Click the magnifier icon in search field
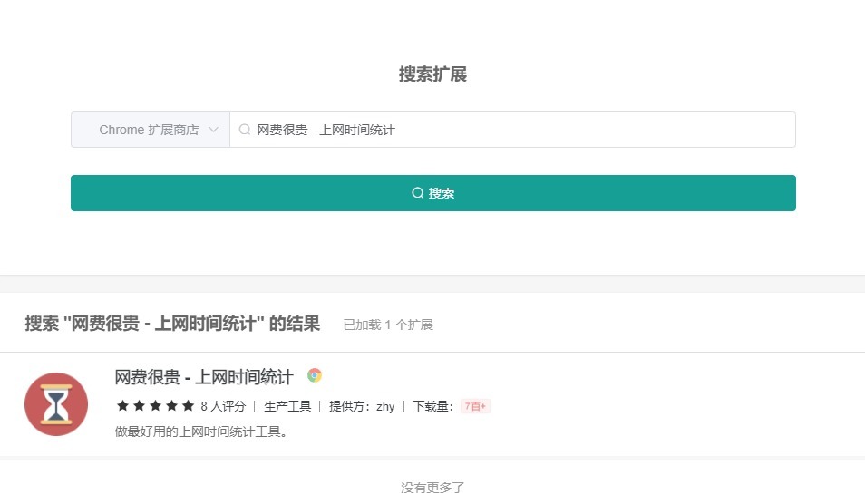The height and width of the screenshot is (504, 865). (245, 130)
